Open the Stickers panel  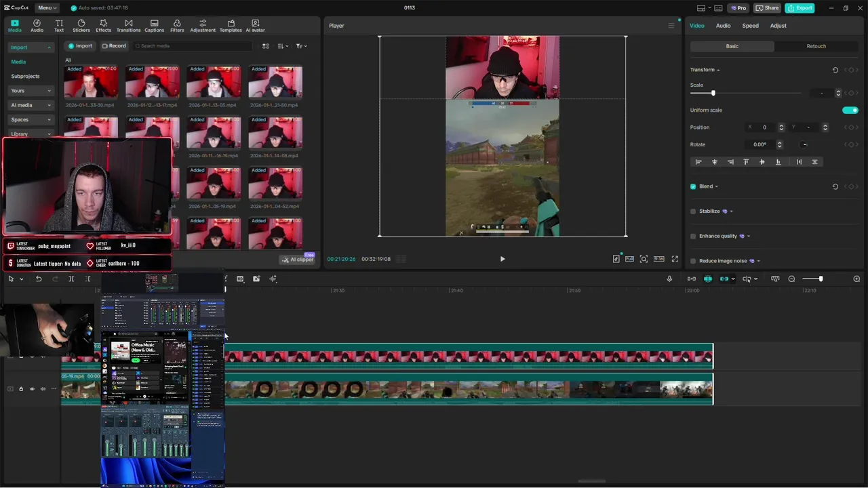point(81,26)
